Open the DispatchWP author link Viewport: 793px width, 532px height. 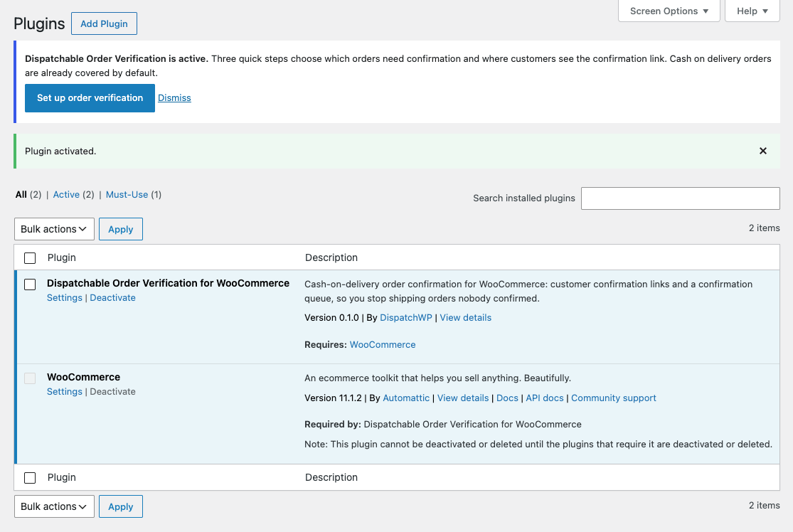(406, 318)
